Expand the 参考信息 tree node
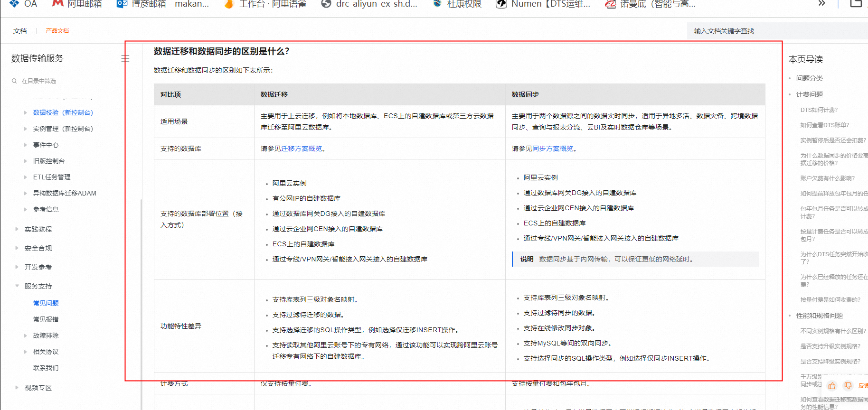 (x=25, y=209)
